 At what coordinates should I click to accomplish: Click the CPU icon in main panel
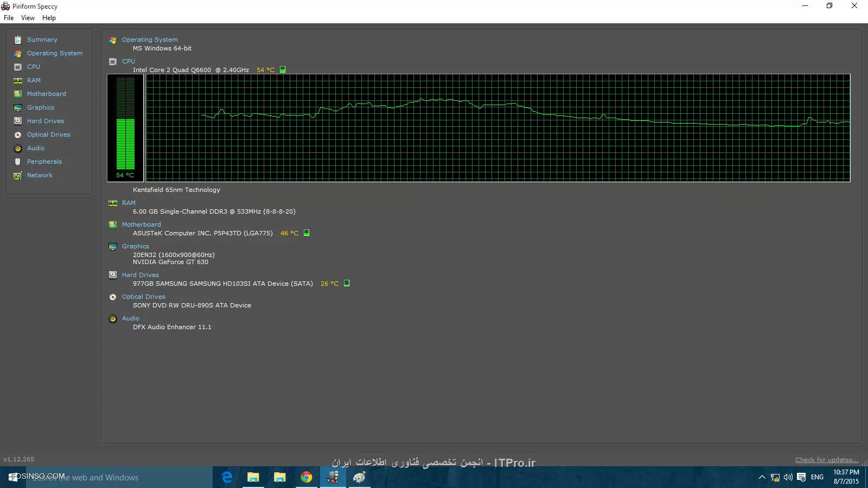(113, 62)
